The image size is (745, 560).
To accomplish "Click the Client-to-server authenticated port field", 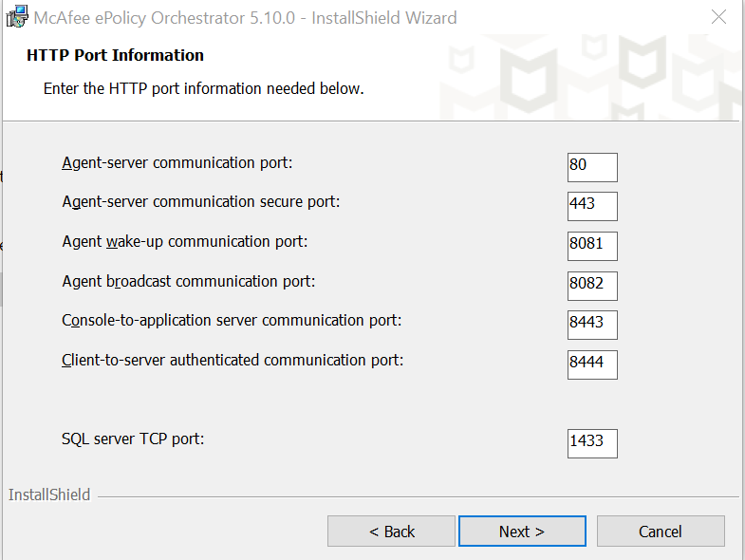I will (x=592, y=364).
